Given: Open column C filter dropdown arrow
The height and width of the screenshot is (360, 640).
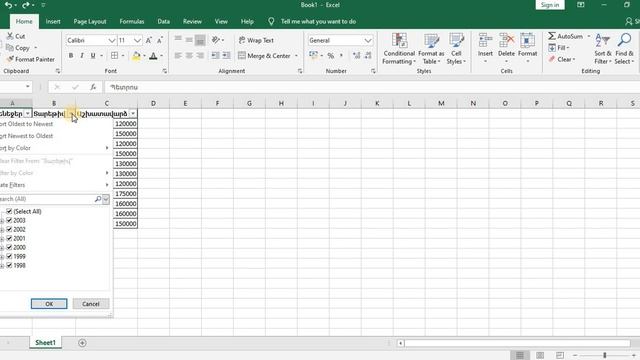Looking at the screenshot, I should 133,113.
